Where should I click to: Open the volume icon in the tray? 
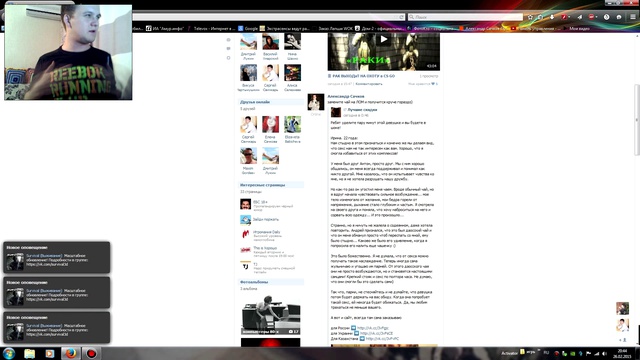click(x=604, y=353)
